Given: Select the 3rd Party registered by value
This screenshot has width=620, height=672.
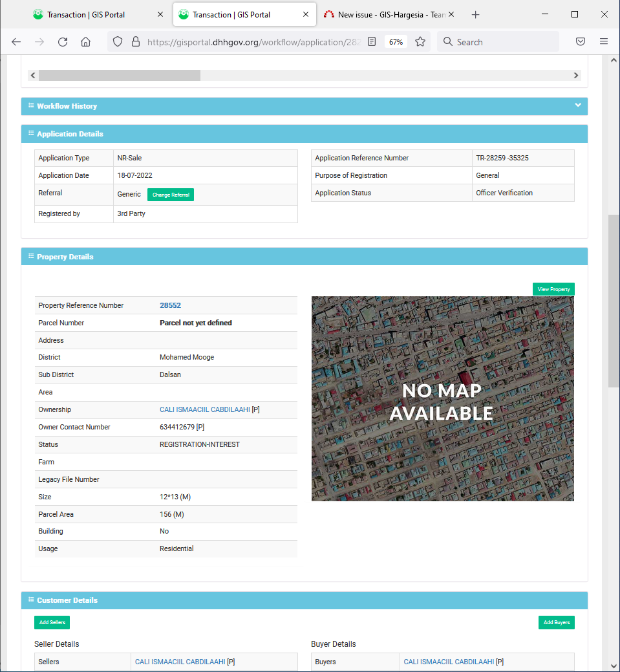Looking at the screenshot, I should (131, 213).
